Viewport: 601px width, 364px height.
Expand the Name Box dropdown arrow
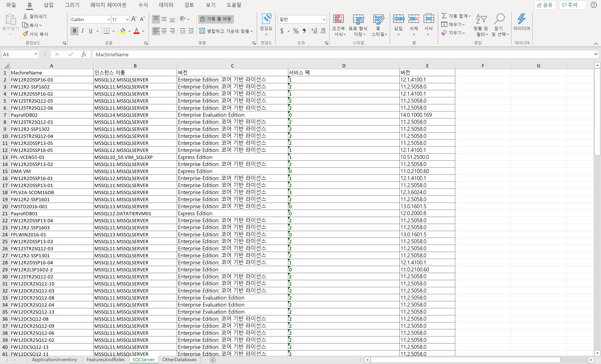(x=36, y=54)
